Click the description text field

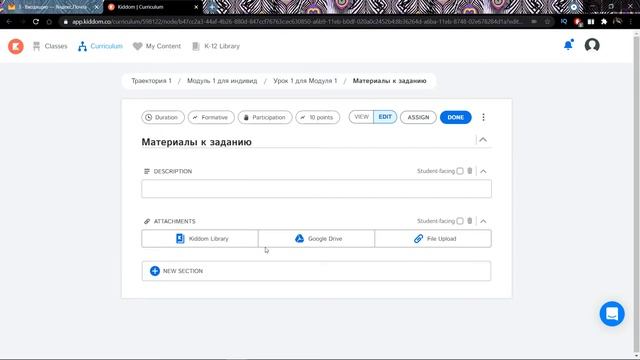pyautogui.click(x=316, y=189)
